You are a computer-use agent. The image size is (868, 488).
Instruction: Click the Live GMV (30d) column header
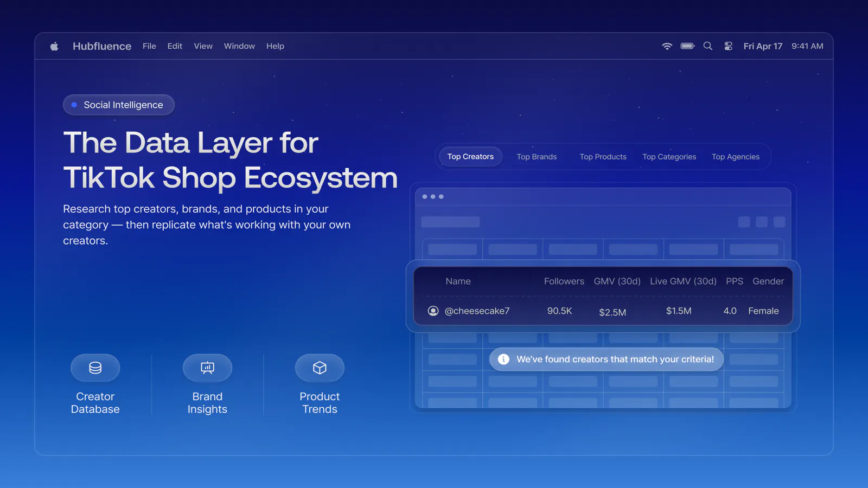coord(683,281)
